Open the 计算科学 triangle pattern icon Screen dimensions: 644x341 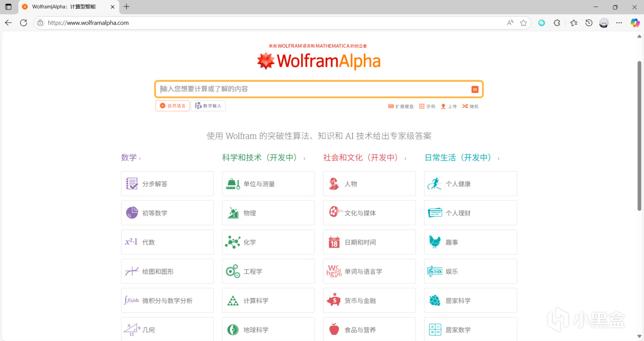point(232,300)
